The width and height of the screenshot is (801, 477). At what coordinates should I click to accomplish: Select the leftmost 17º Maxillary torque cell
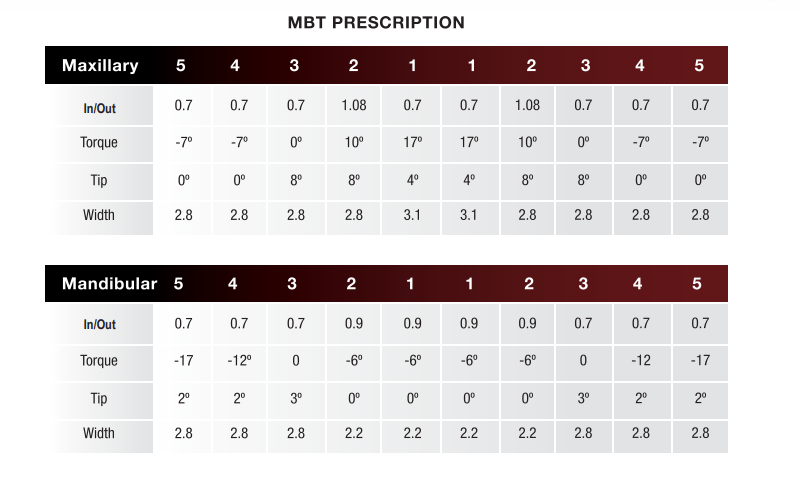pyautogui.click(x=412, y=142)
